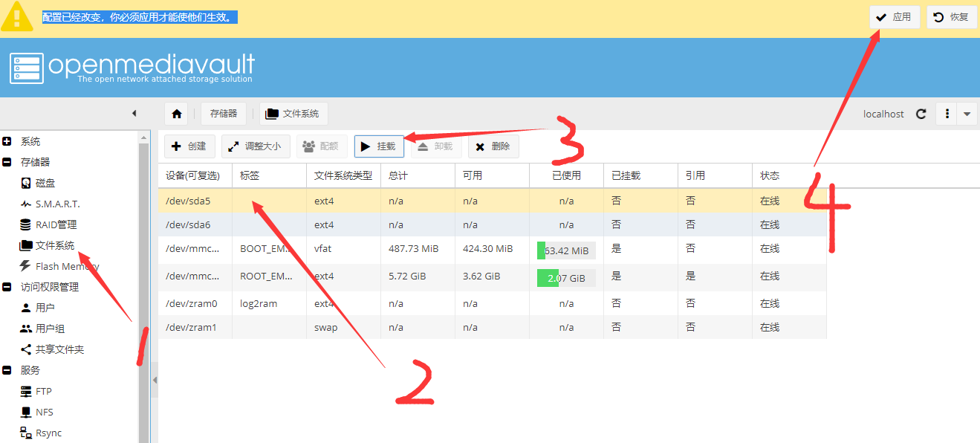The image size is (980, 443).
Task: Open the FTP service entry
Action: point(43,391)
